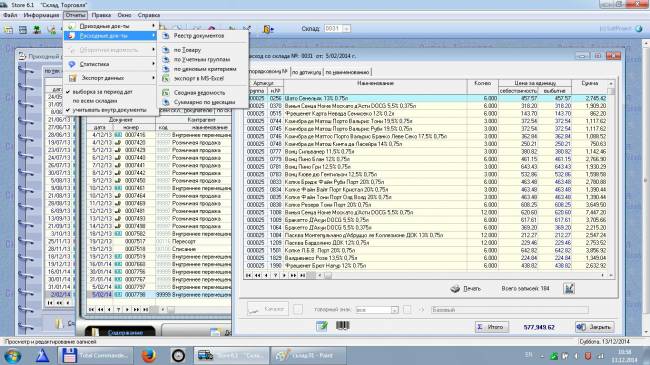Click the barcode icon in the bottom panel
Screen dimensions: 650x365
click(343, 326)
